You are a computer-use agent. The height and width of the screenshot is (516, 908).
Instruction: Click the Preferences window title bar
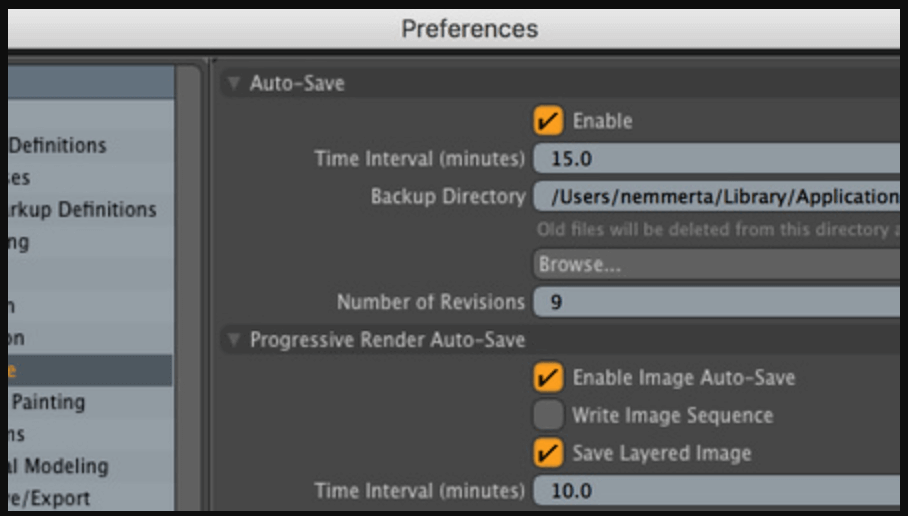[x=470, y=28]
